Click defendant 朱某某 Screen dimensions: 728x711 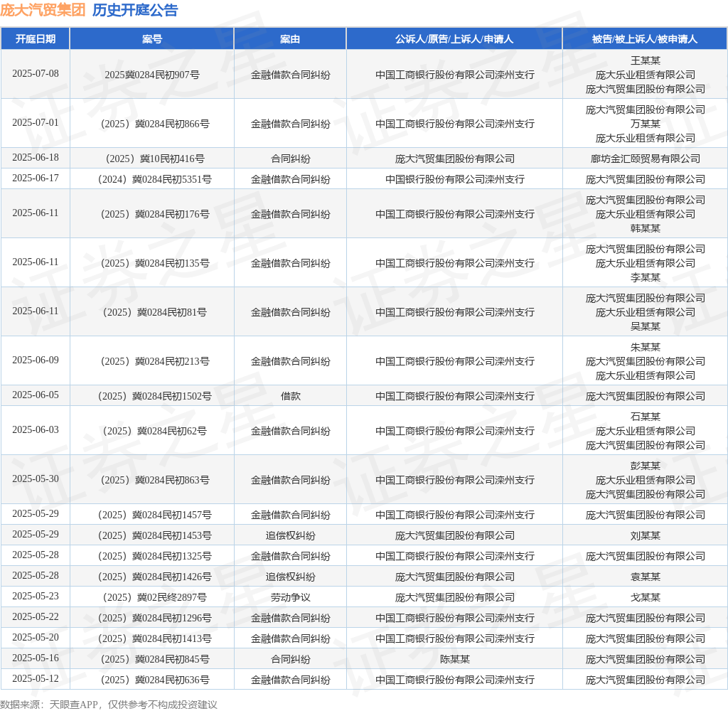[646, 347]
